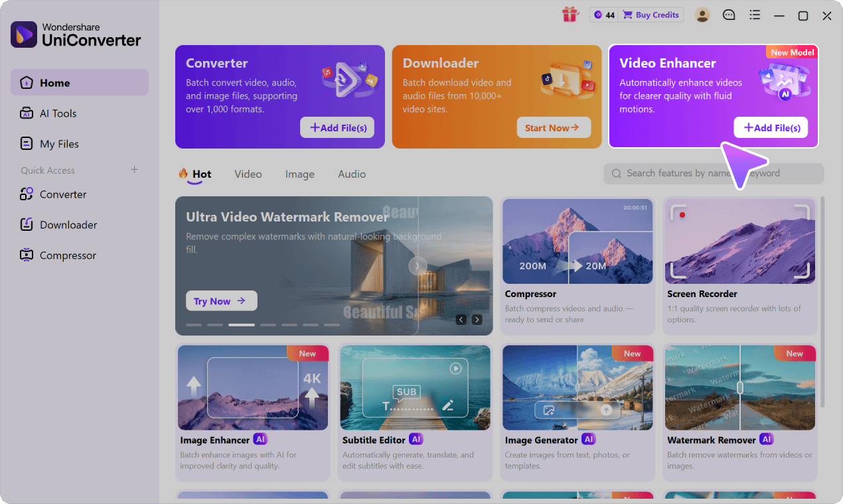This screenshot has width=843, height=504.
Task: Click the search features input field
Action: [x=714, y=174]
